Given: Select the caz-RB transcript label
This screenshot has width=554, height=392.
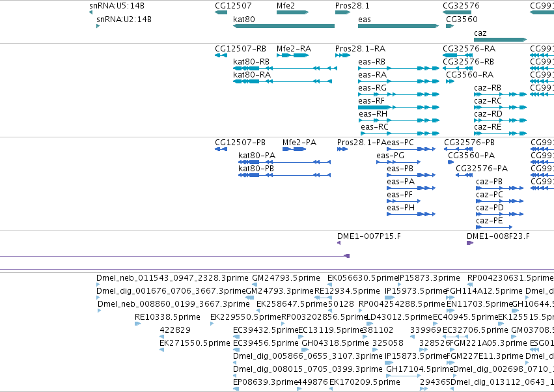Looking at the screenshot, I should (487, 88).
